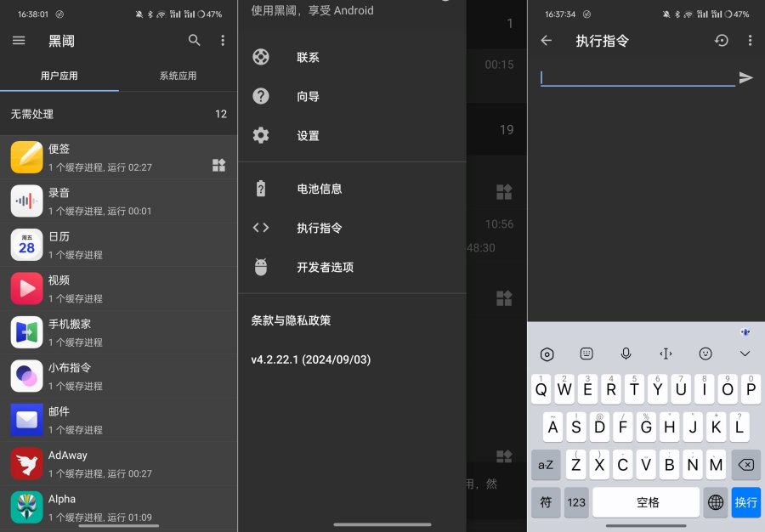
Task: Open 设置 via the gear icon
Action: coord(261,135)
